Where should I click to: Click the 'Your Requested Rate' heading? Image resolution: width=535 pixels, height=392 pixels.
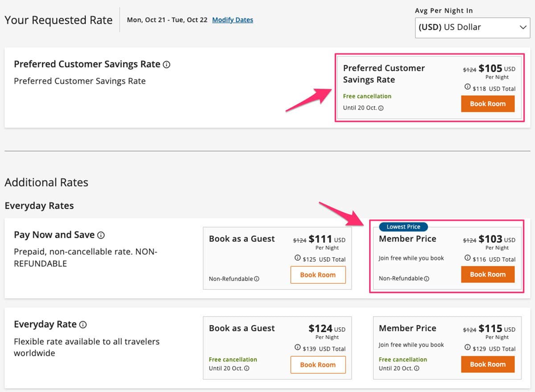[58, 21]
